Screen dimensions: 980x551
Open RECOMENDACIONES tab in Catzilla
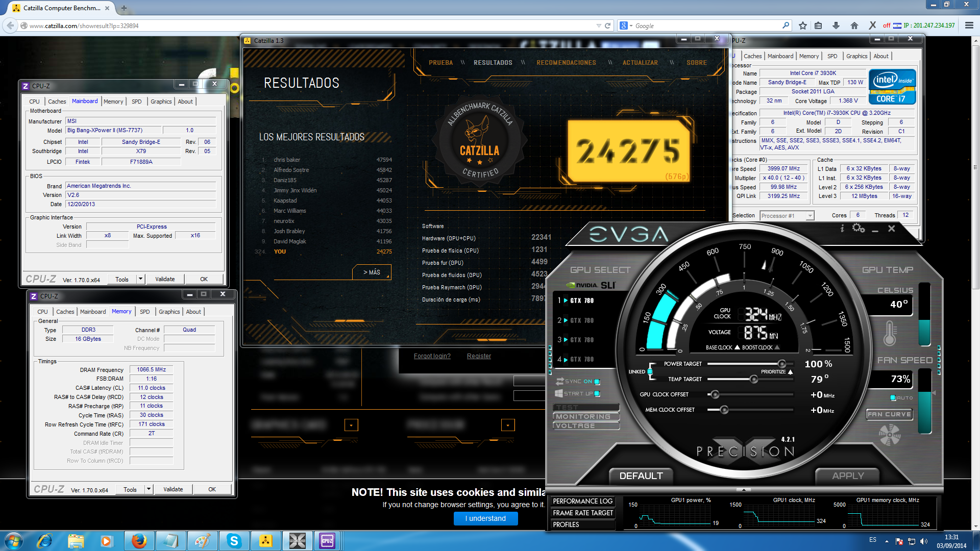pyautogui.click(x=566, y=63)
